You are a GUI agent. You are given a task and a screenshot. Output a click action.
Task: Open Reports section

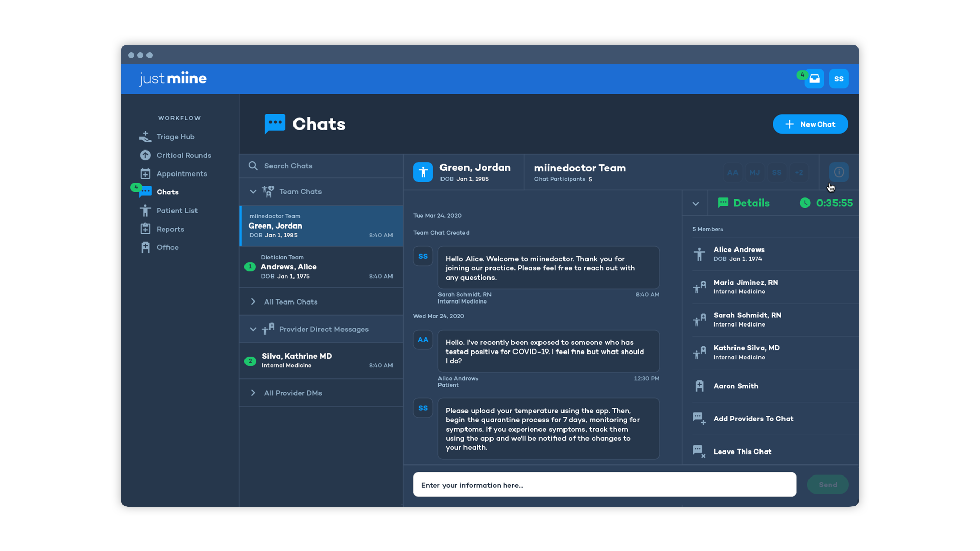170,229
